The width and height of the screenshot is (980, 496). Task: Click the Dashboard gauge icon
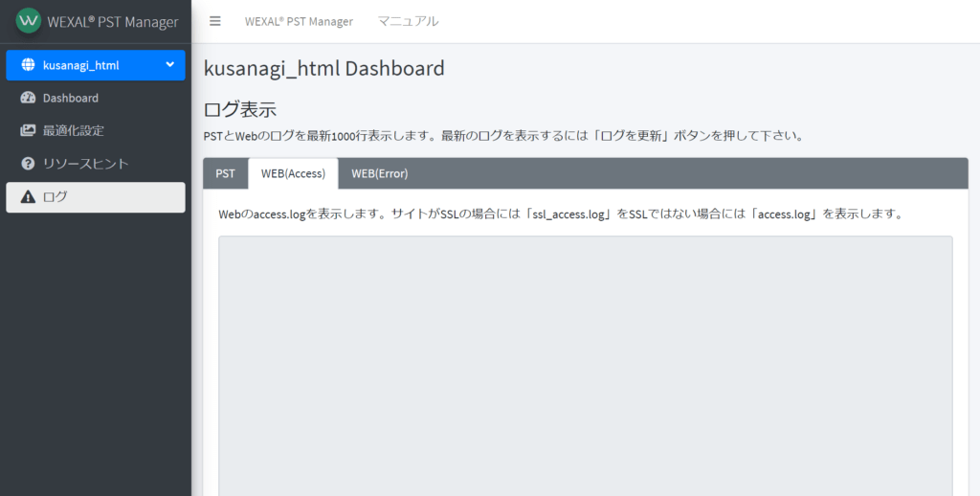click(28, 98)
